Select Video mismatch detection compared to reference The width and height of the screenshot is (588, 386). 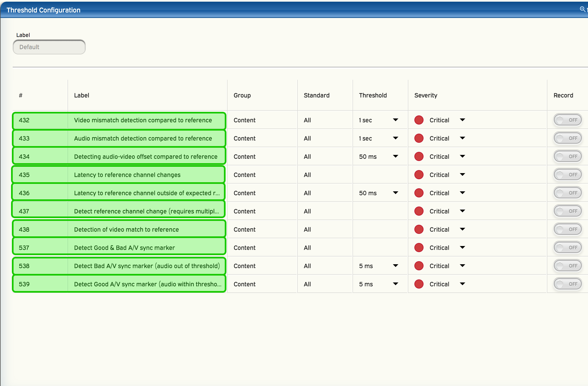click(x=143, y=120)
